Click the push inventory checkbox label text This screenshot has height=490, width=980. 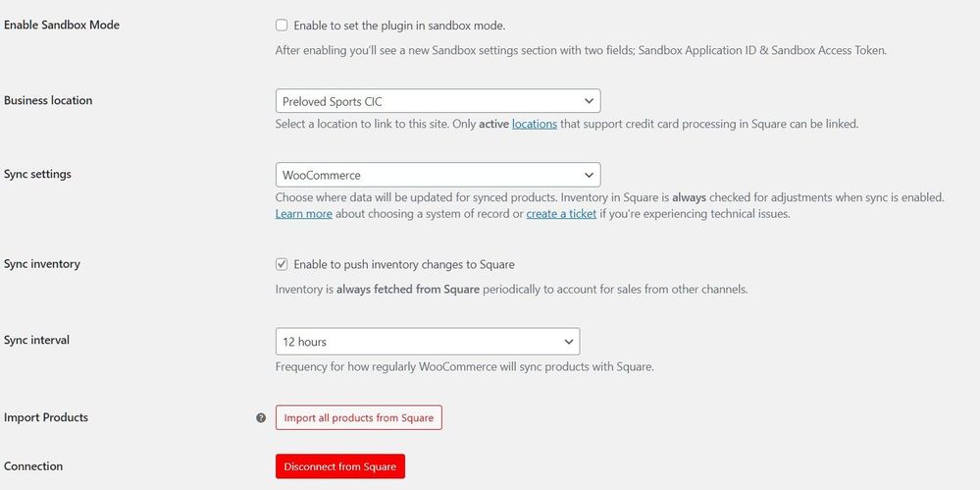(x=403, y=264)
